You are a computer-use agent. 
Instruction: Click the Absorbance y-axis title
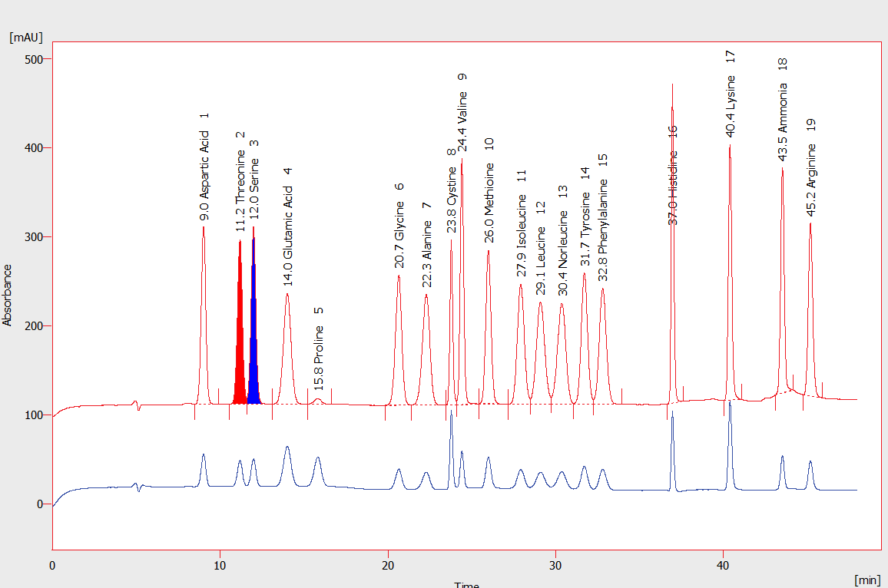pyautogui.click(x=8, y=296)
